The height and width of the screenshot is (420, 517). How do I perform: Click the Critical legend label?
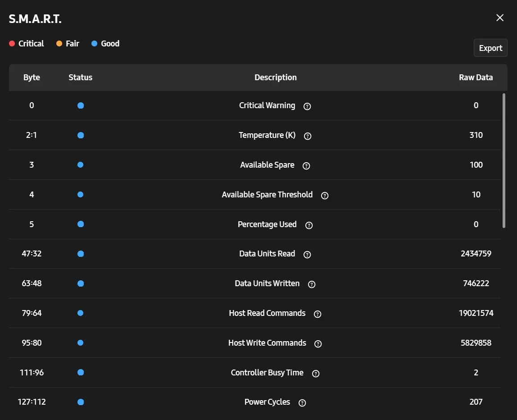(x=31, y=44)
